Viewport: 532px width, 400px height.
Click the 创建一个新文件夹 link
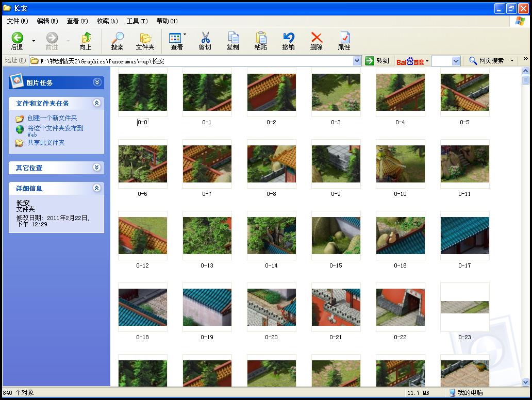tap(52, 118)
